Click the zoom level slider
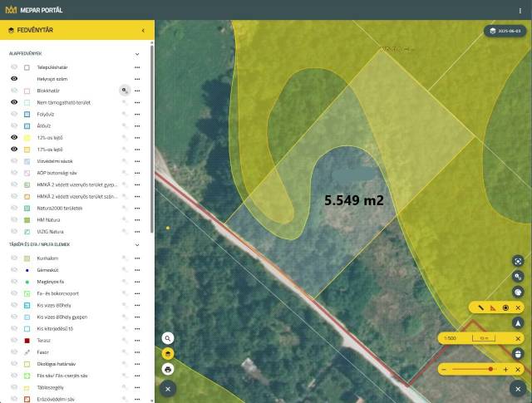Viewport: 532px width, 403px height. tap(474, 369)
